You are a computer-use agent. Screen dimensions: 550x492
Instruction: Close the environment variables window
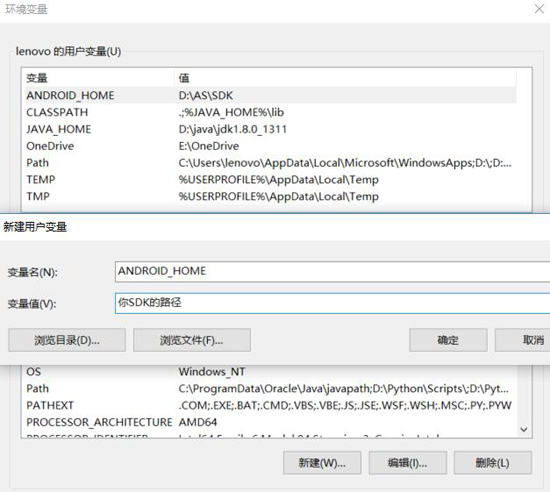(x=539, y=9)
